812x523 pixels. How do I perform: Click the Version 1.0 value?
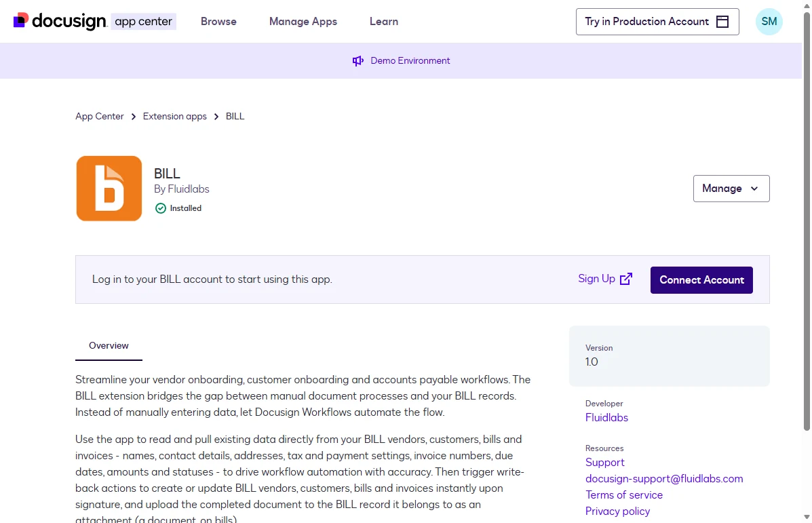[592, 362]
